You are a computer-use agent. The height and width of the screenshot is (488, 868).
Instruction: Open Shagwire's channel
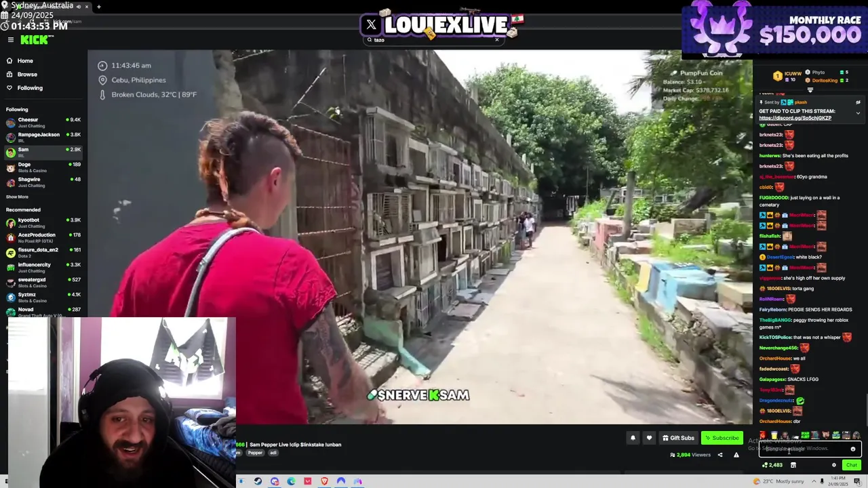43,182
